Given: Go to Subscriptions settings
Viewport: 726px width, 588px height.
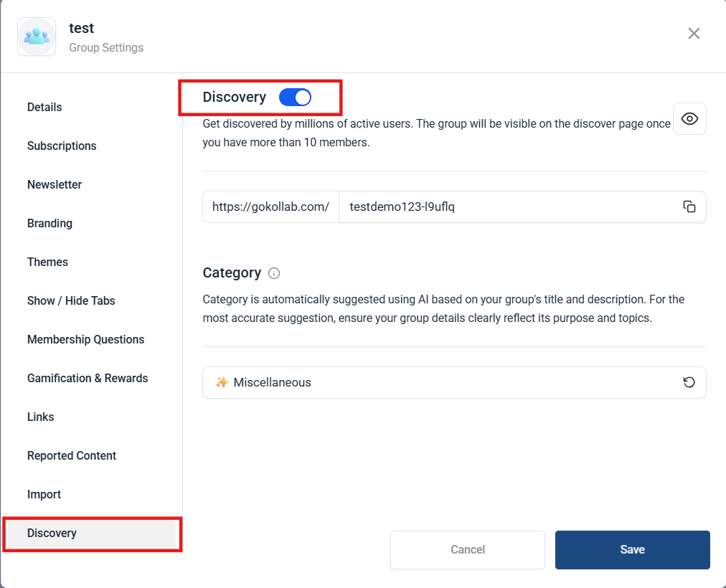Looking at the screenshot, I should click(62, 146).
